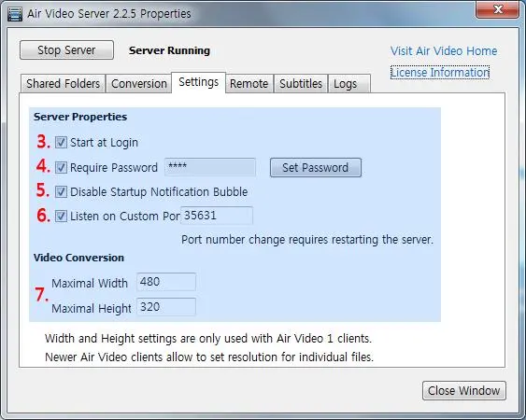Go to the Subtitles tab
Viewport: 526px width, 420px height.
(x=301, y=83)
